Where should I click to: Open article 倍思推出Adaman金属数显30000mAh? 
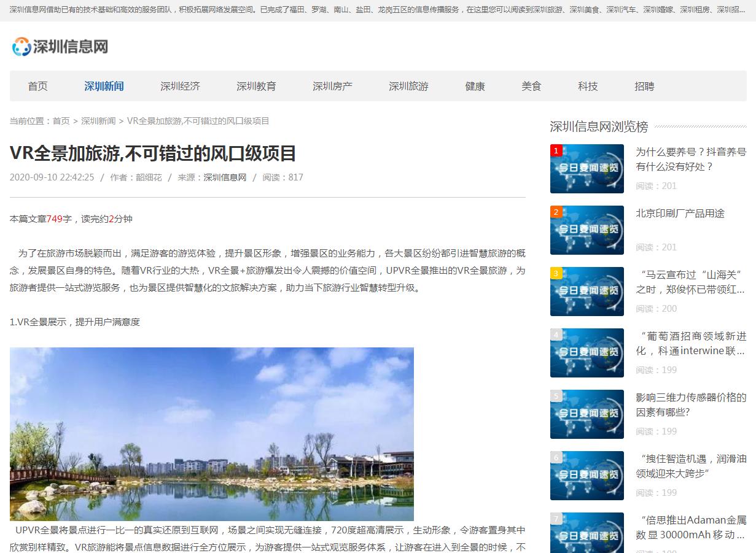(691, 527)
